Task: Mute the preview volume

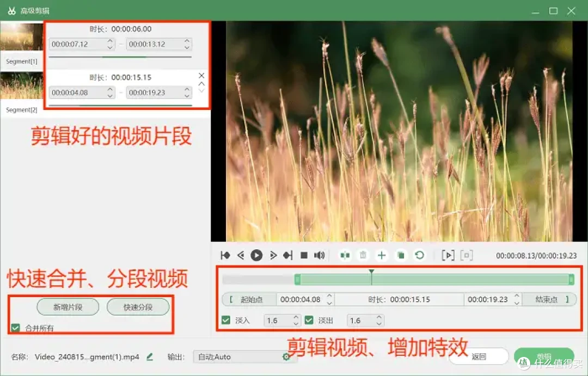Action: 320,255
